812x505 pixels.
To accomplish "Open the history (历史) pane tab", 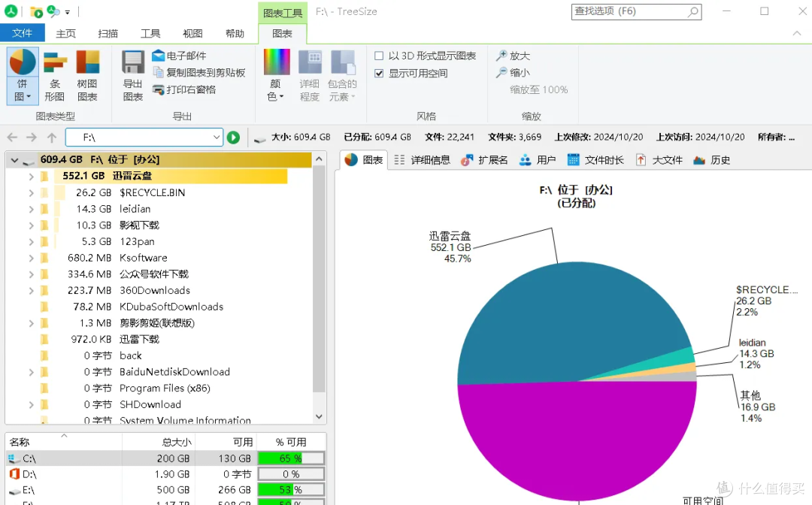I will [711, 160].
